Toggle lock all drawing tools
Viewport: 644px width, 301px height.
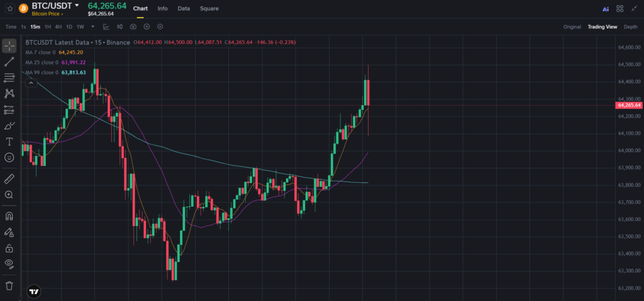(x=9, y=248)
